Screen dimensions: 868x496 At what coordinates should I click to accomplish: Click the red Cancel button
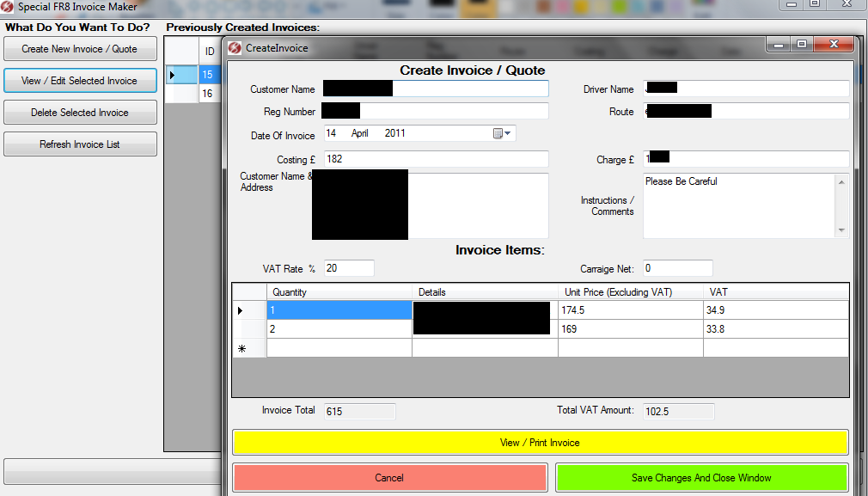(389, 478)
